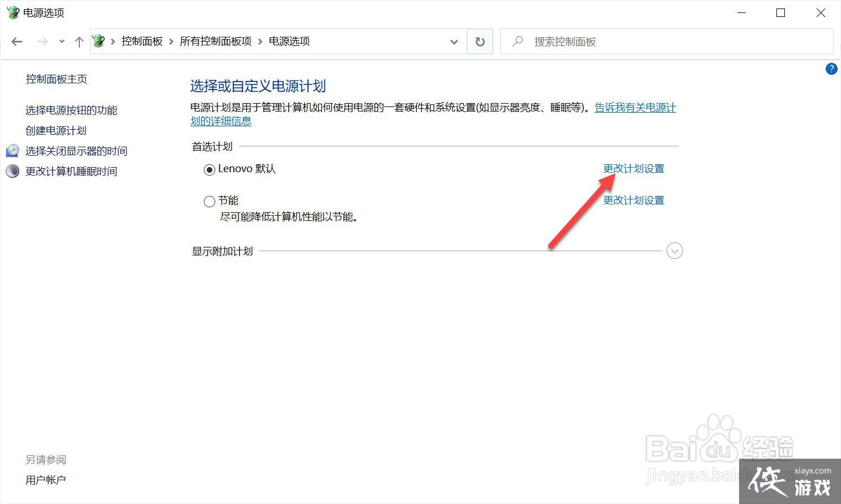
Task: Expand the chevron after 控制面板 breadcrumb
Action: click(x=171, y=41)
